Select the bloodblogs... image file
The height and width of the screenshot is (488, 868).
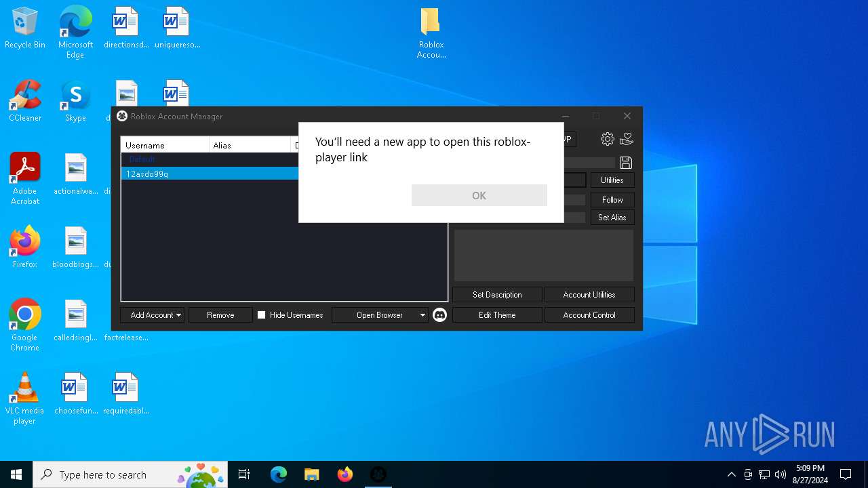pyautogui.click(x=76, y=248)
